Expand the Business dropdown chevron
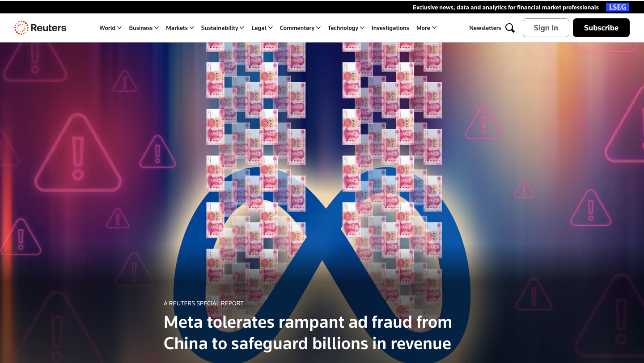This screenshot has height=363, width=644. [157, 28]
